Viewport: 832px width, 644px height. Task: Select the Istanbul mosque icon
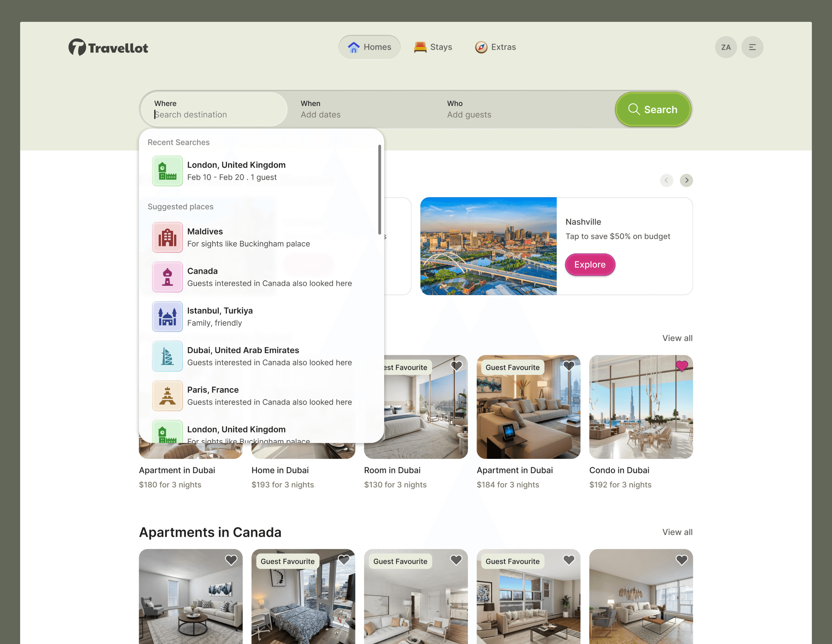(168, 317)
